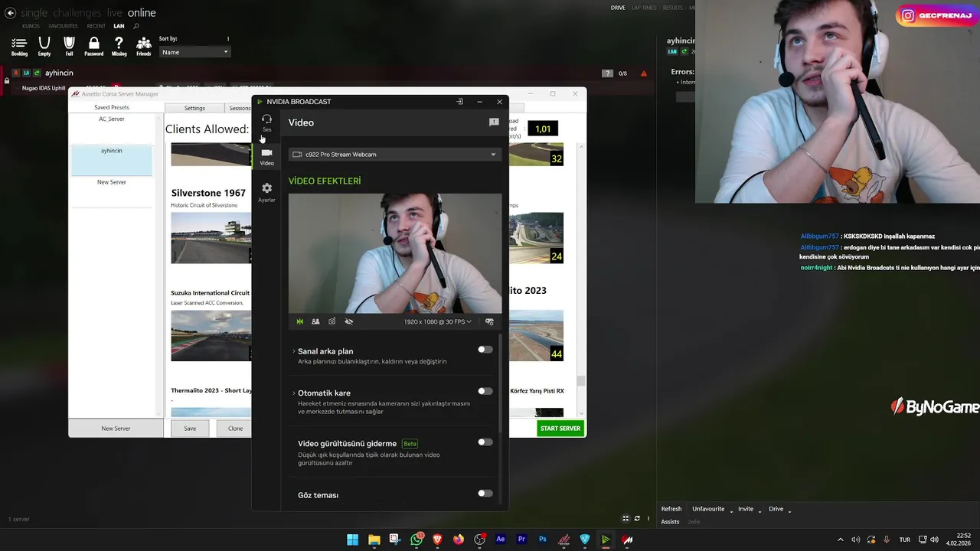Click the Password filter icon
Viewport: 980px width, 551px height.
[x=93, y=47]
